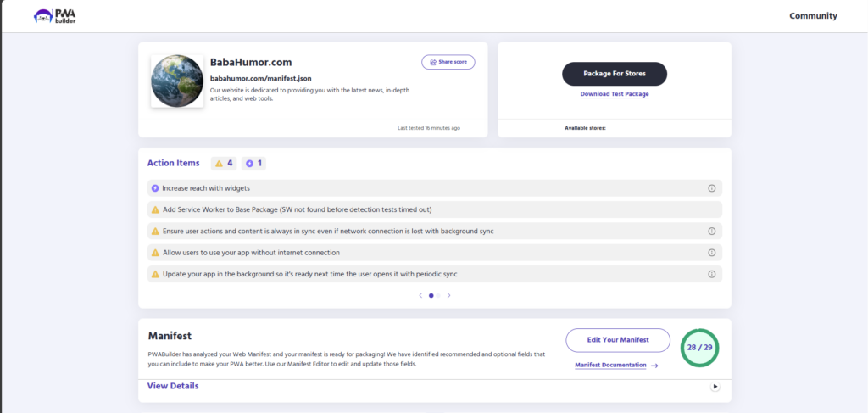Open info icon for periodic sync item
The width and height of the screenshot is (868, 413).
[x=712, y=274]
